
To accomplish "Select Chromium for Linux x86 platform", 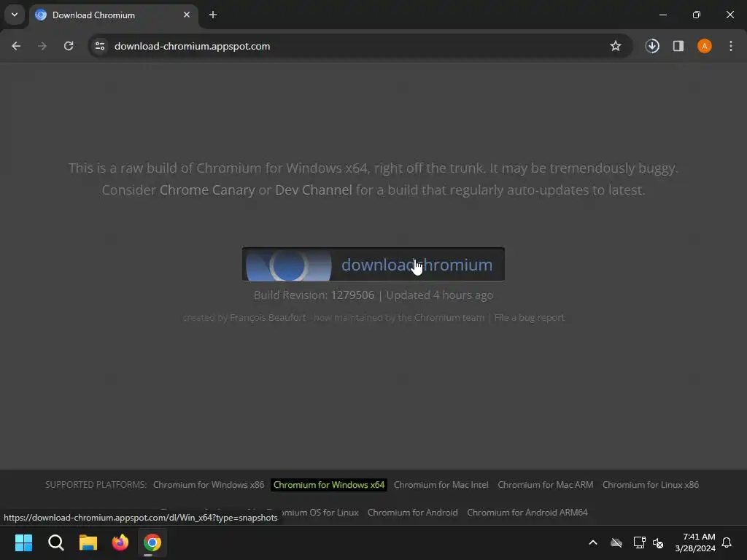I will (x=650, y=485).
